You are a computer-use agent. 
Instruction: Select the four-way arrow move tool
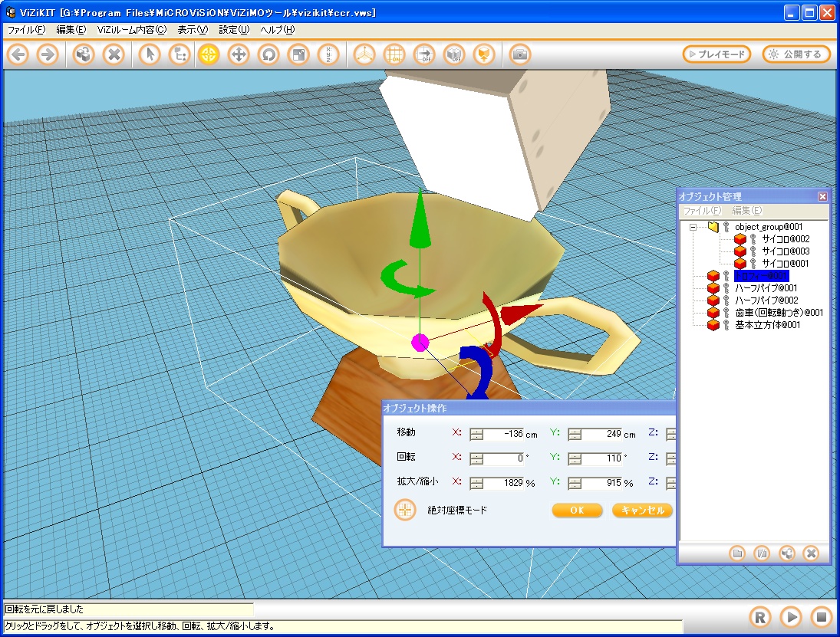click(x=239, y=54)
